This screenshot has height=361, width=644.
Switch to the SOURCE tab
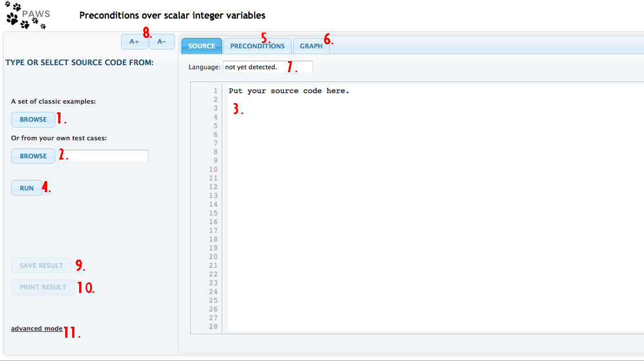[x=201, y=46]
